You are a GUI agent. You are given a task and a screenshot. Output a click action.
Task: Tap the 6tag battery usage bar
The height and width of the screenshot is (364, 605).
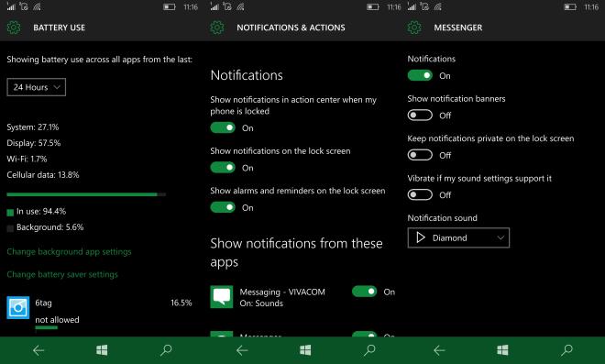(47, 327)
